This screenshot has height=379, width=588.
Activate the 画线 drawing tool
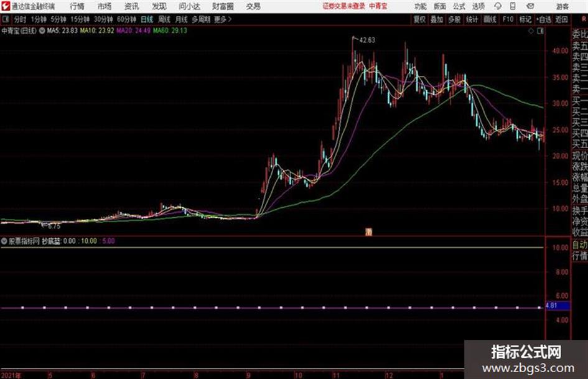(x=490, y=19)
